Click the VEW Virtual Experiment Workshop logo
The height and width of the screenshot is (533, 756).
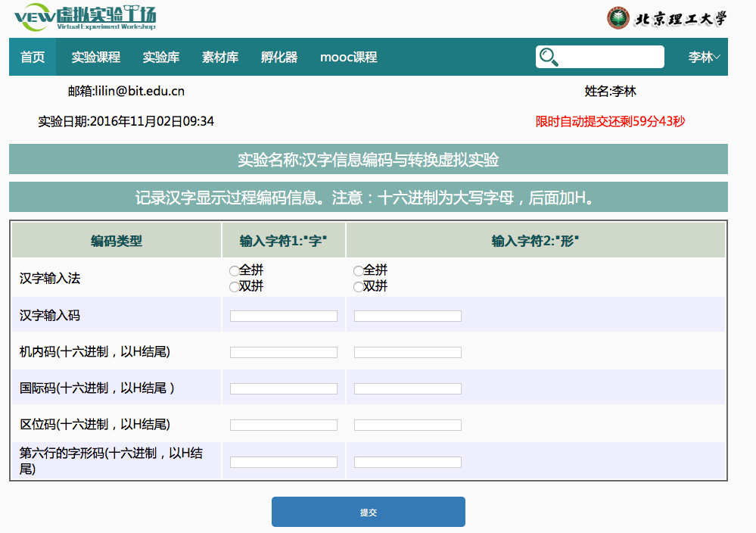pos(86,18)
